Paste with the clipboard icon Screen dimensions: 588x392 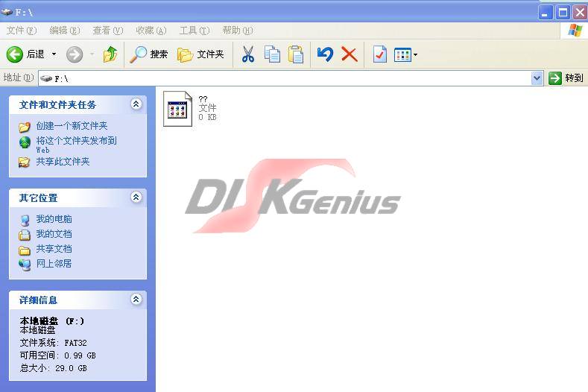296,54
